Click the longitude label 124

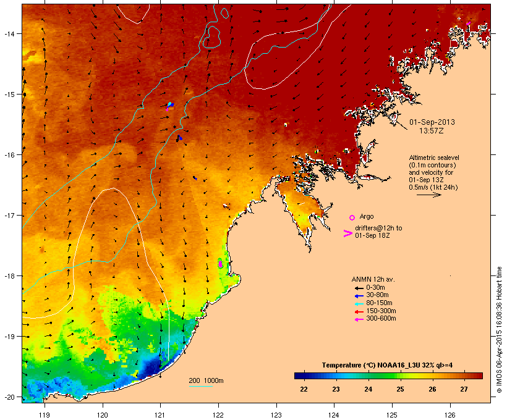click(334, 415)
